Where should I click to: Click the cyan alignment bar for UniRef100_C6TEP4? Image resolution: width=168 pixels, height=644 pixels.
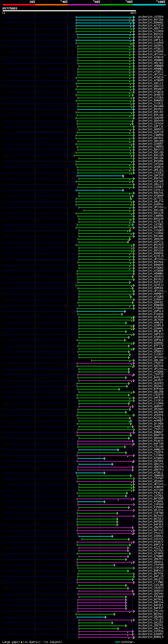coord(105,17)
